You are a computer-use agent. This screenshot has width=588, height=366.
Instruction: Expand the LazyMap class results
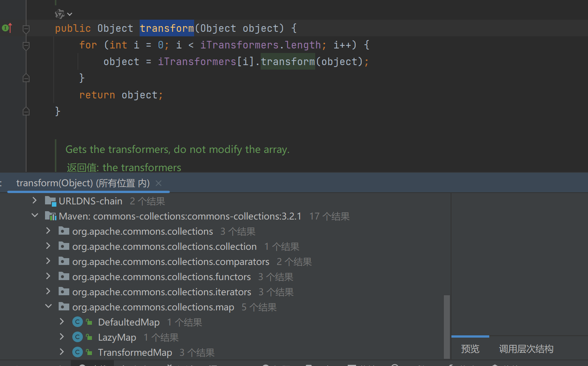pos(62,336)
